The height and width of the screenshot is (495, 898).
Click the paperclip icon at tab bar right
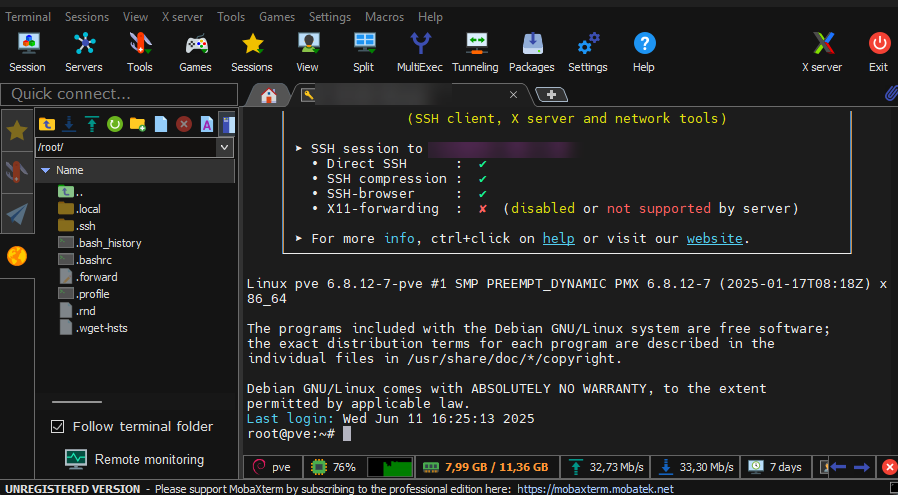(891, 93)
